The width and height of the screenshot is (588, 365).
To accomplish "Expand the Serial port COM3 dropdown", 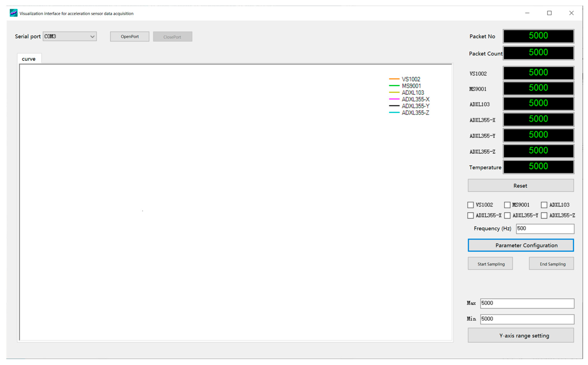I will (92, 37).
